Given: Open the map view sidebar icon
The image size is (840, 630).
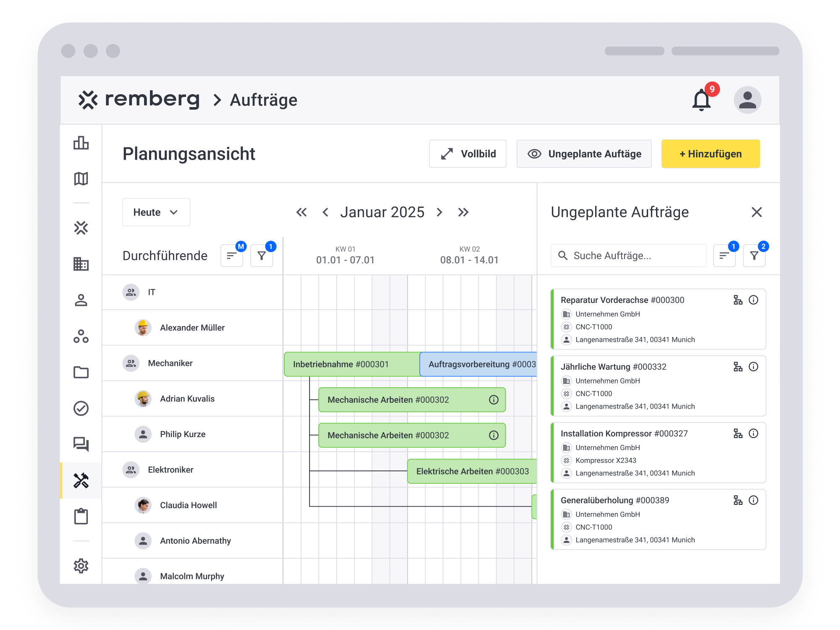Looking at the screenshot, I should pyautogui.click(x=81, y=179).
